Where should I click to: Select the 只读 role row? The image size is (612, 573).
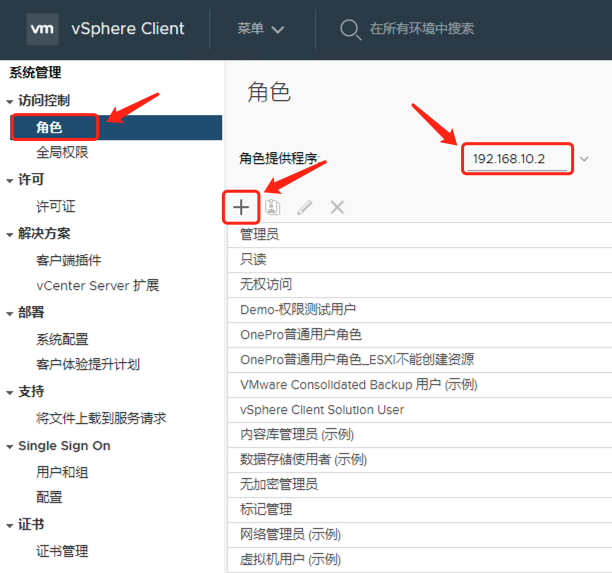(x=420, y=260)
